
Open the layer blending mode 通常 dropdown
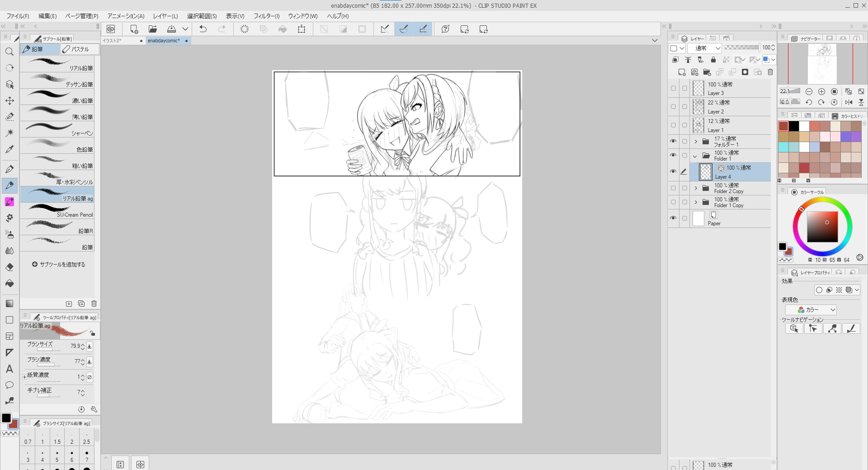705,48
